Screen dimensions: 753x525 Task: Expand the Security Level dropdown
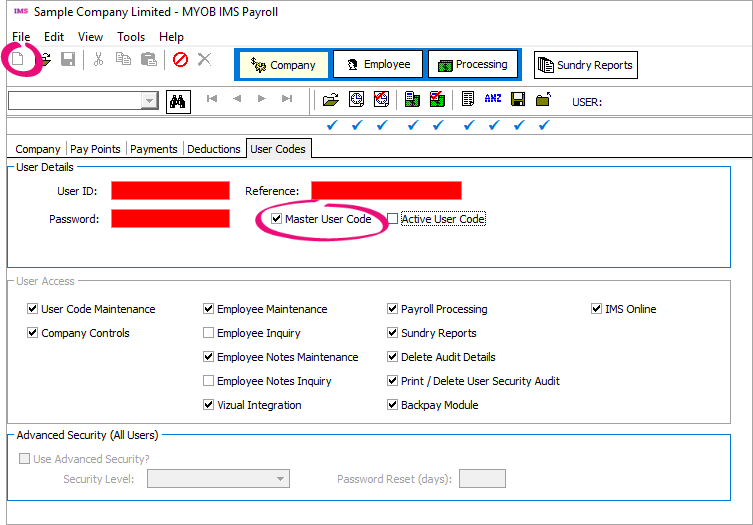pos(281,479)
